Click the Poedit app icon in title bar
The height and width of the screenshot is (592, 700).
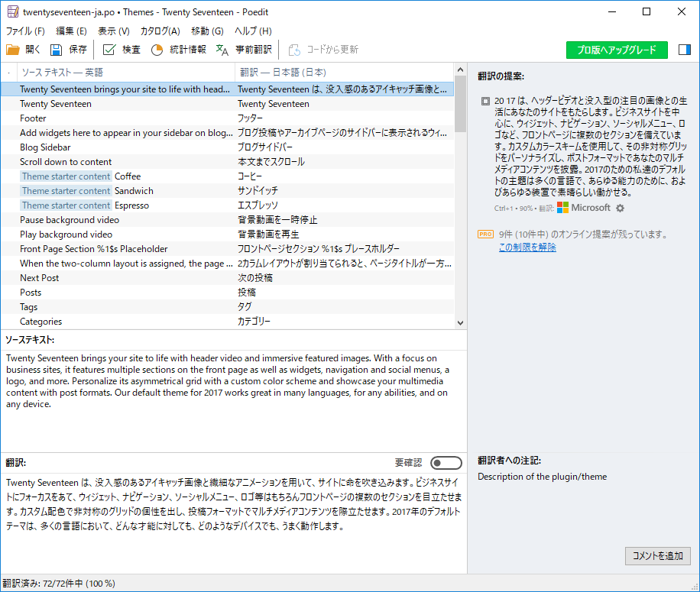[13, 11]
